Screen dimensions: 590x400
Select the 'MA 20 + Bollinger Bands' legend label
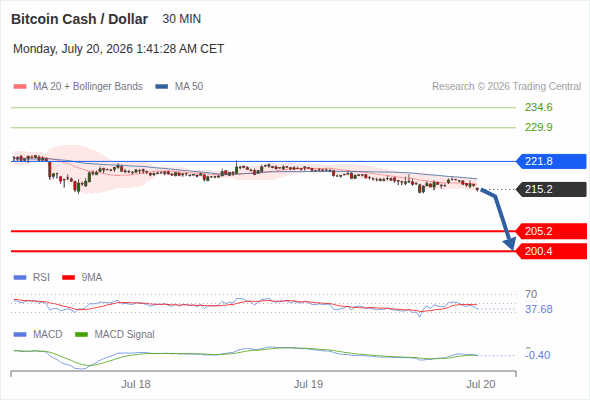pyautogui.click(x=88, y=87)
